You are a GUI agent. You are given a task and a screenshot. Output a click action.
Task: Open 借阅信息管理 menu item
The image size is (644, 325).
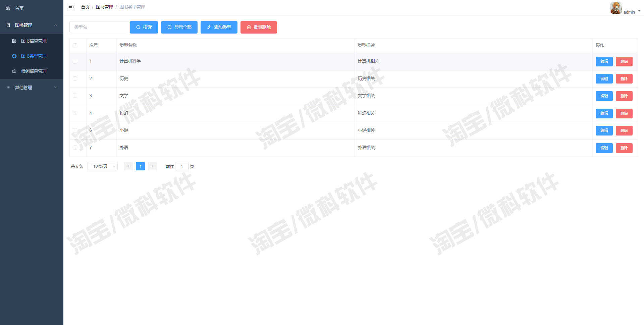click(x=32, y=71)
